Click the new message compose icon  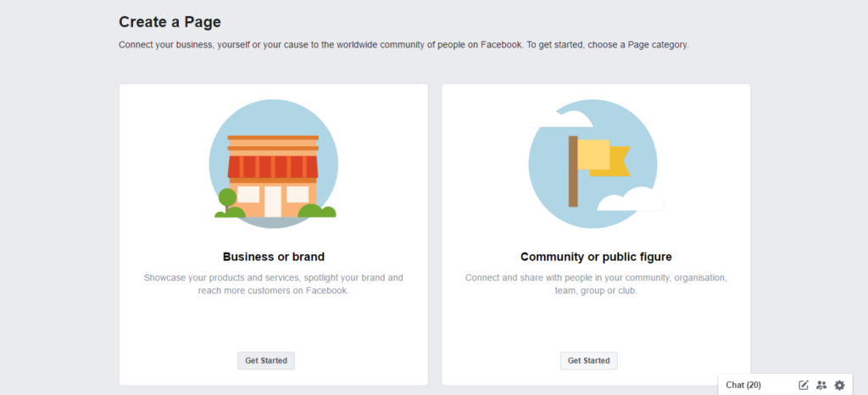pos(804,385)
